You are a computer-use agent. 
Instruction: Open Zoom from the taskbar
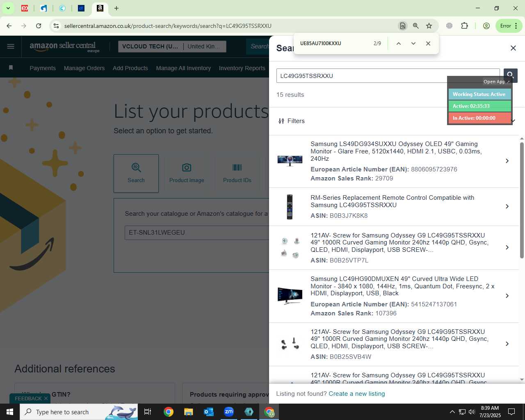point(229,412)
